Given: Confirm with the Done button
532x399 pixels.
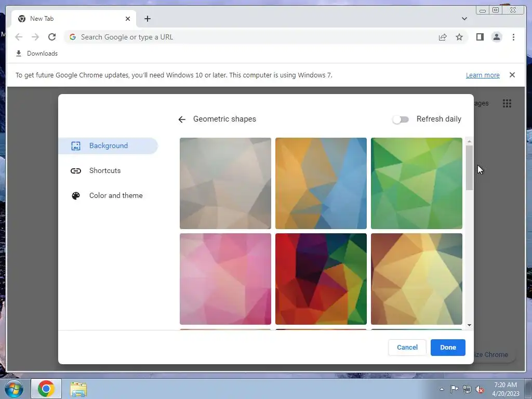Looking at the screenshot, I should coord(448,348).
